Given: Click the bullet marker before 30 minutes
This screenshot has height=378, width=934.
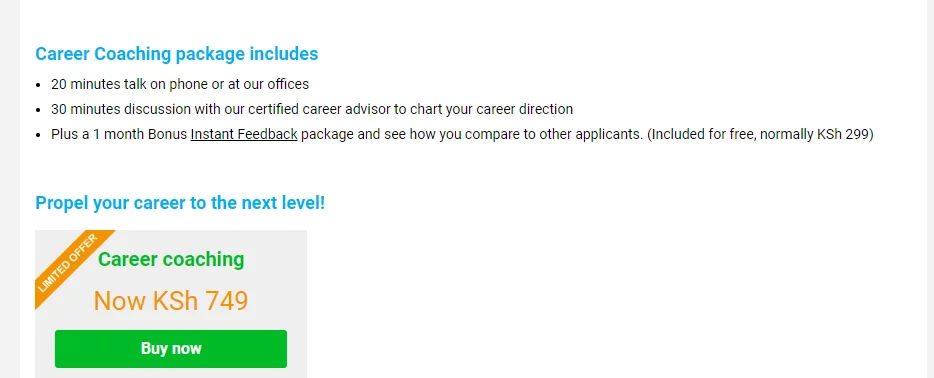Looking at the screenshot, I should [39, 110].
